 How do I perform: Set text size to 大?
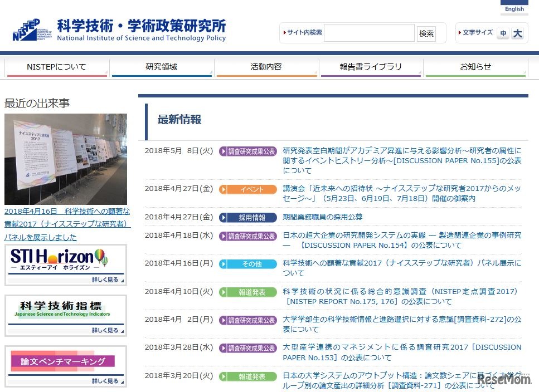(x=517, y=33)
